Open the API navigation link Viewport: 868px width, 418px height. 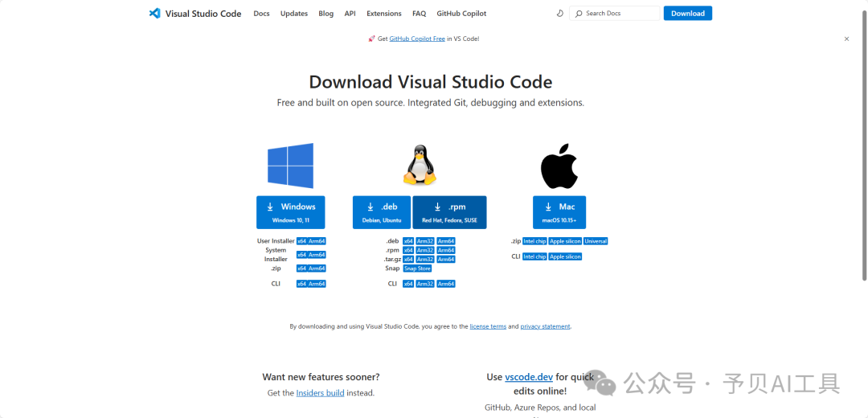click(x=350, y=14)
